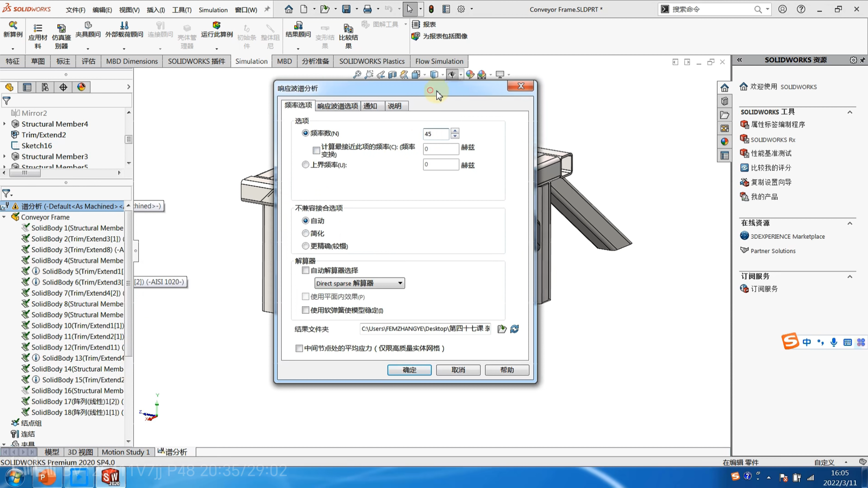Click Zoom to Fit icon in view toolbar
Image resolution: width=868 pixels, height=488 pixels.
click(357, 74)
